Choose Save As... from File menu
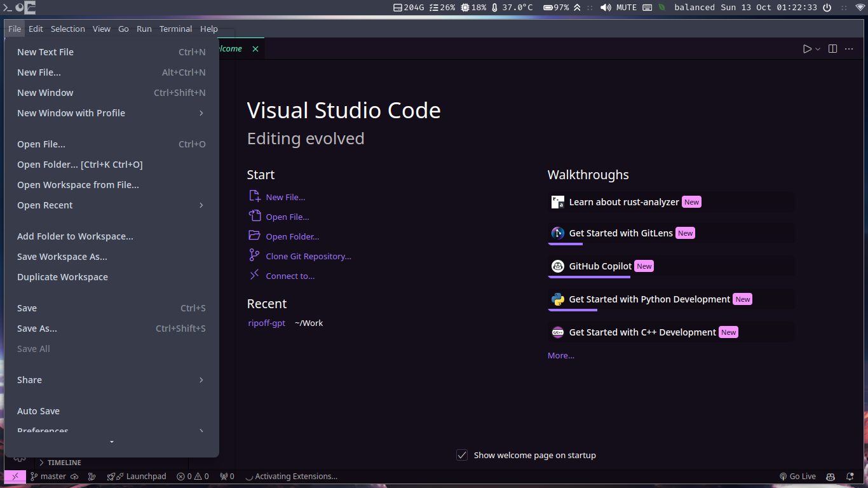The width and height of the screenshot is (868, 488). coord(112,329)
